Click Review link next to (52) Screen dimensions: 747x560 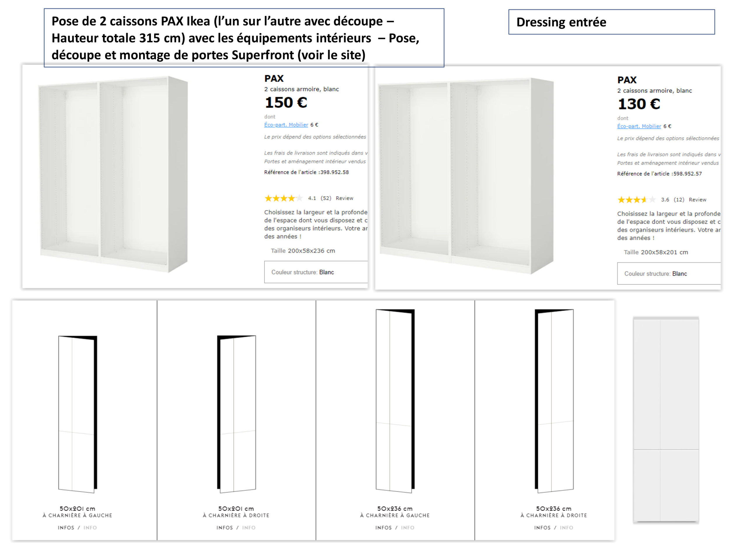point(344,198)
